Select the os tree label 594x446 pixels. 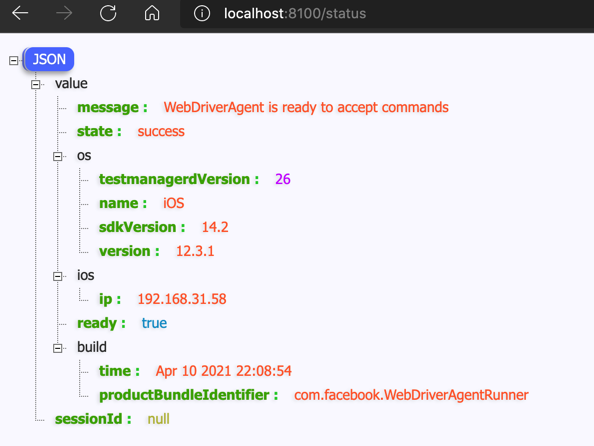tap(84, 155)
